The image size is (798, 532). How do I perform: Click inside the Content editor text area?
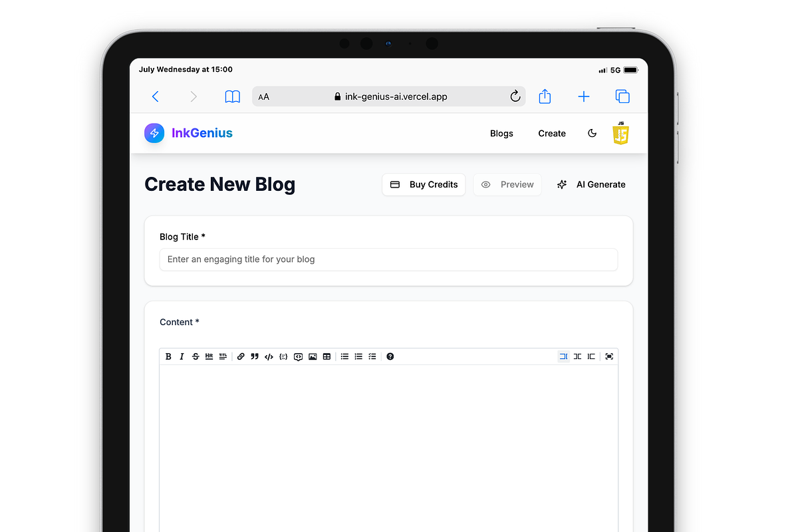tap(388, 448)
